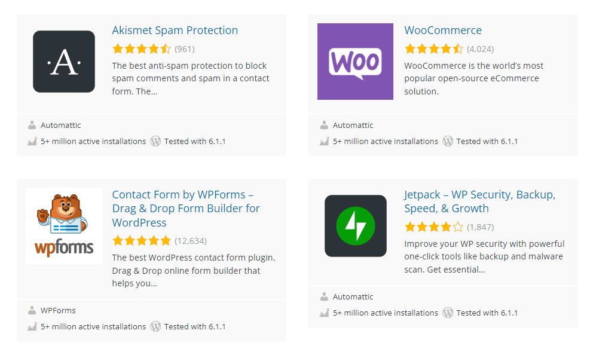Click the Akismet plugin icon
This screenshot has width=593, height=364.
63,61
